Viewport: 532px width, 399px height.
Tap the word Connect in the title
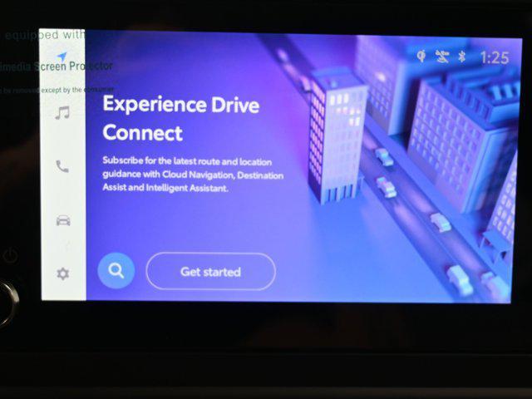click(x=142, y=133)
